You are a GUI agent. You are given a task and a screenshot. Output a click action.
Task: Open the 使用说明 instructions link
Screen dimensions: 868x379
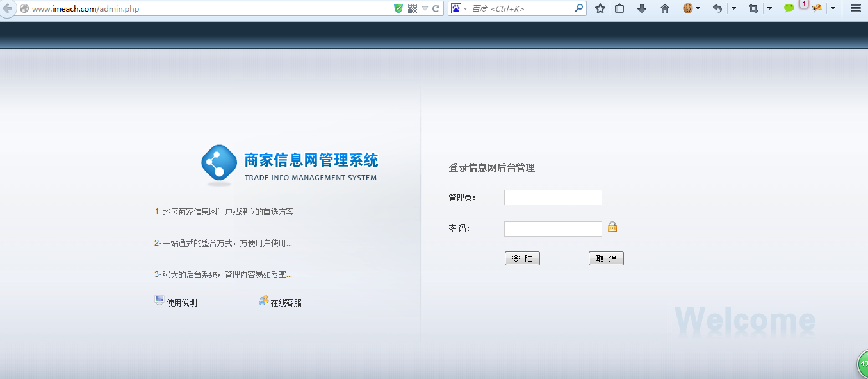[182, 303]
